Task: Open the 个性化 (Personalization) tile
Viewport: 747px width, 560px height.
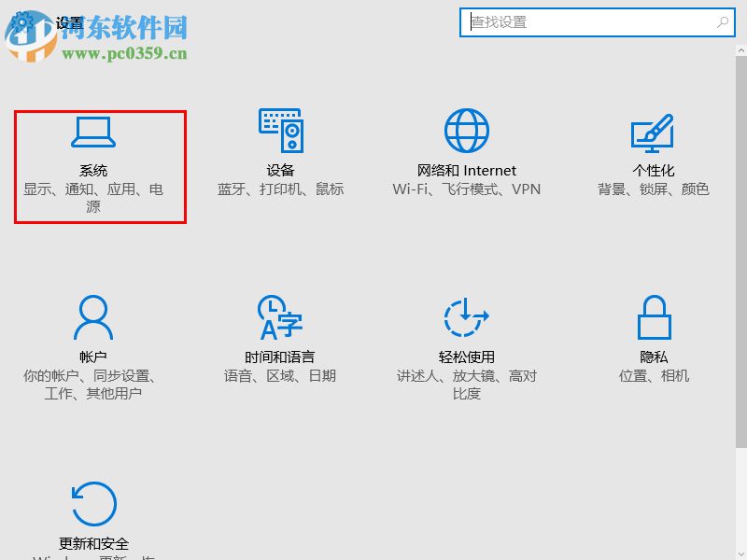Action: 654,149
